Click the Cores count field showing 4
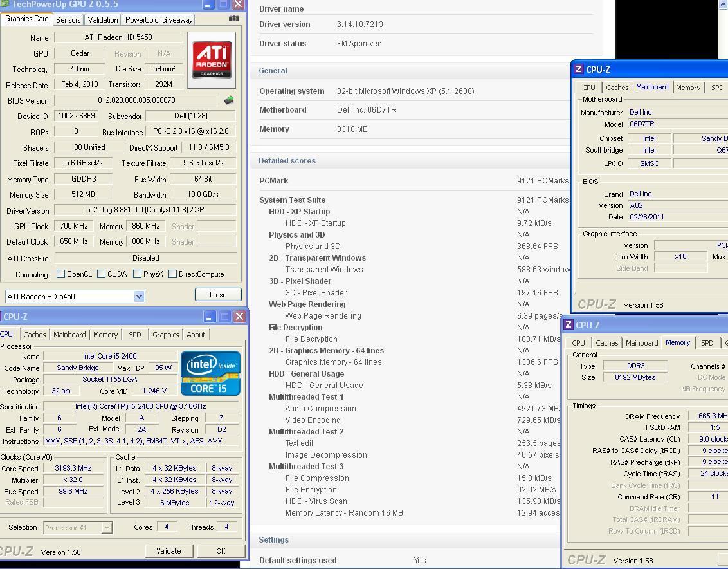 click(166, 527)
